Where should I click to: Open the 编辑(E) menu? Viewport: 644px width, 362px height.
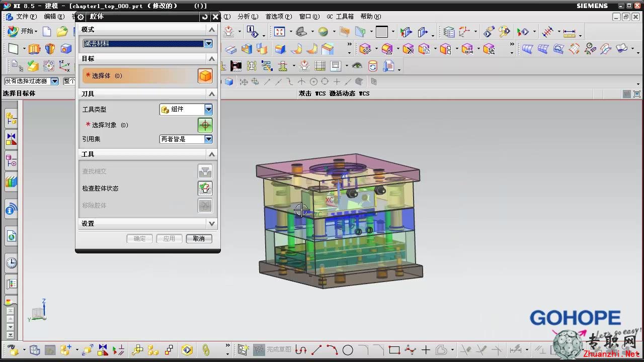(54, 17)
